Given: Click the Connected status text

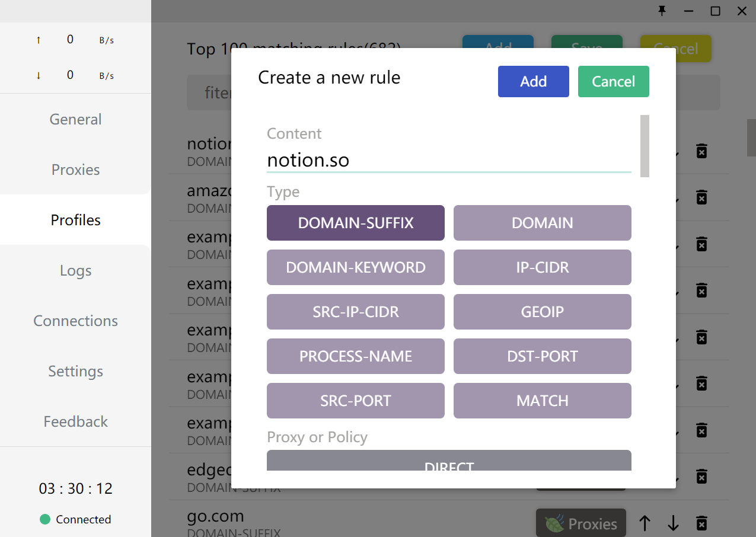Looking at the screenshot, I should [x=84, y=519].
